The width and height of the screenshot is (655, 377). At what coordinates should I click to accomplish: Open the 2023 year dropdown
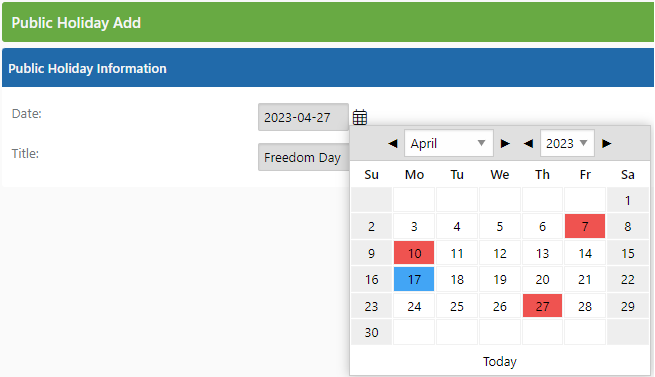coord(567,143)
